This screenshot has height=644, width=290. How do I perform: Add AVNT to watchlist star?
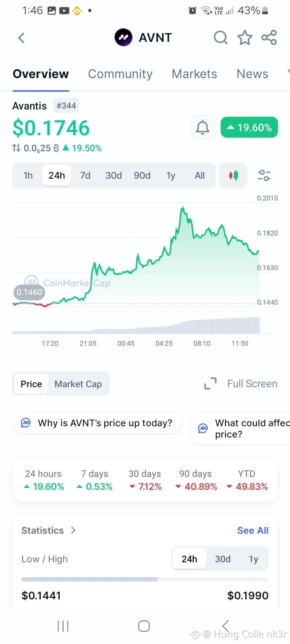click(244, 38)
